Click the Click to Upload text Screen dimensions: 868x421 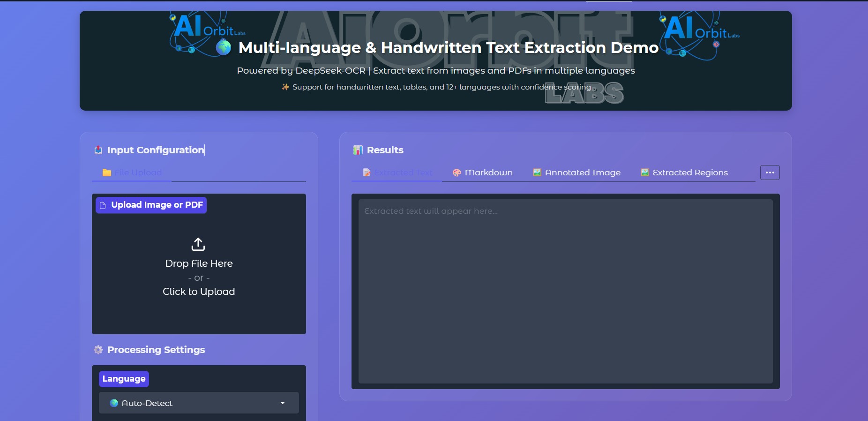point(199,292)
